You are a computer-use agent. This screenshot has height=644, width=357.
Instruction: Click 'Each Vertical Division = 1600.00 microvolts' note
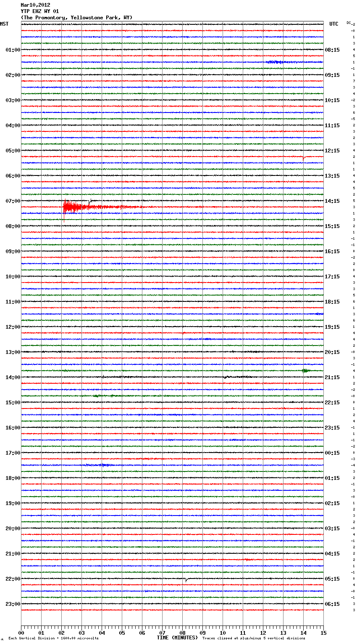(x=53, y=639)
